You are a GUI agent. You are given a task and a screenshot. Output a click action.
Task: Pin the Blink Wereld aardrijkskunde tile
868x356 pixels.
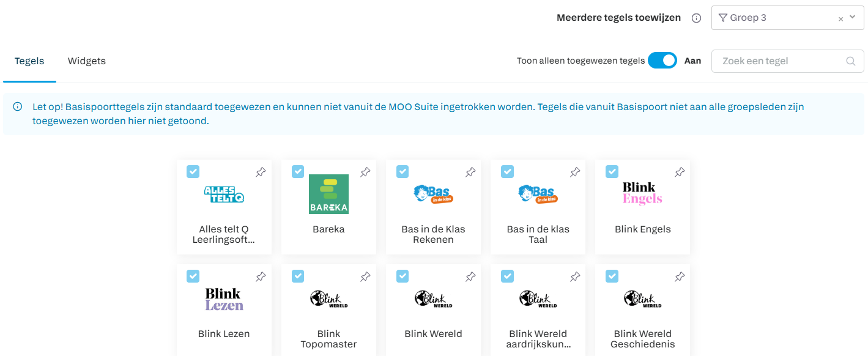coord(575,277)
